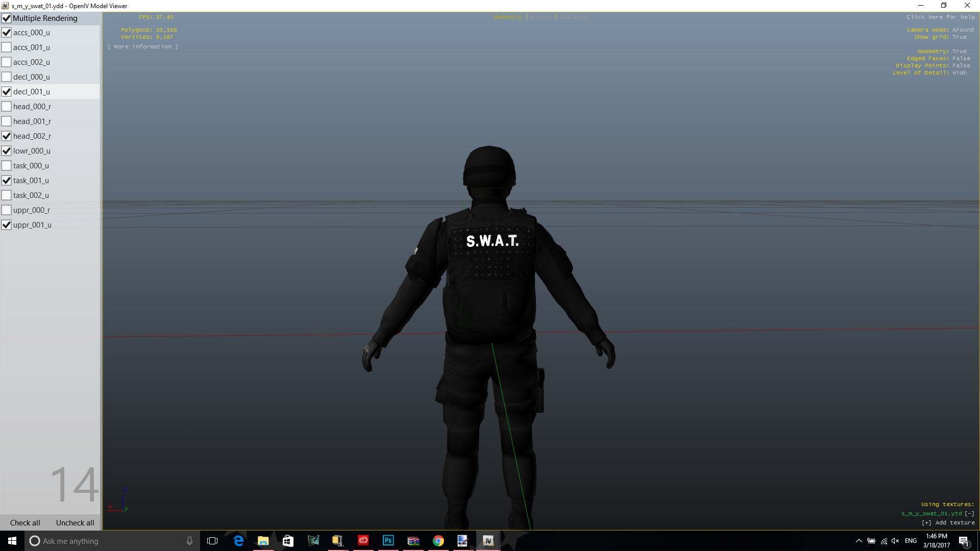Open WinRAR from the taskbar
The width and height of the screenshot is (980, 551).
[x=413, y=541]
